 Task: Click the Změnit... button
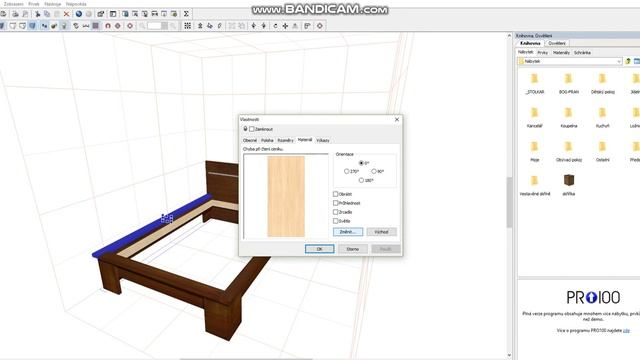(348, 232)
